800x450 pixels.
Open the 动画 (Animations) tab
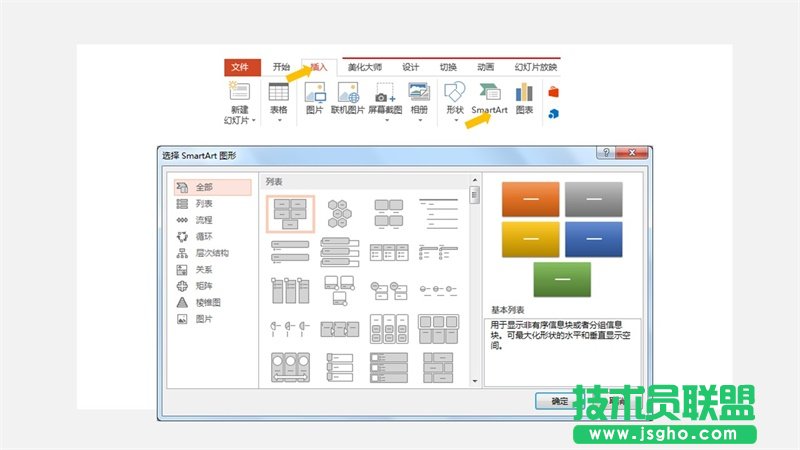pos(486,67)
